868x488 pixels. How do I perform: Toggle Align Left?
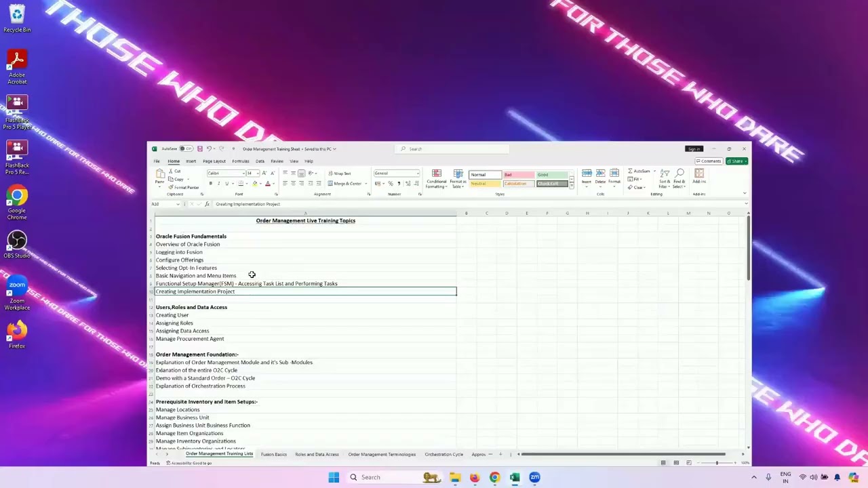click(285, 184)
